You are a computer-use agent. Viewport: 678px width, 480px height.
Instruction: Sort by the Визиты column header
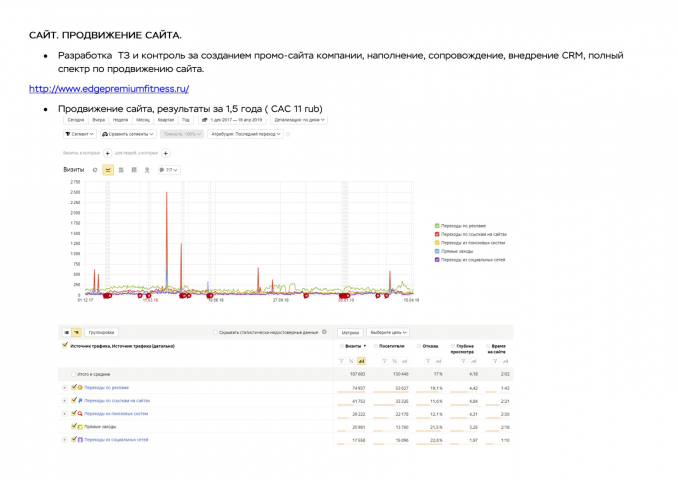[353, 346]
